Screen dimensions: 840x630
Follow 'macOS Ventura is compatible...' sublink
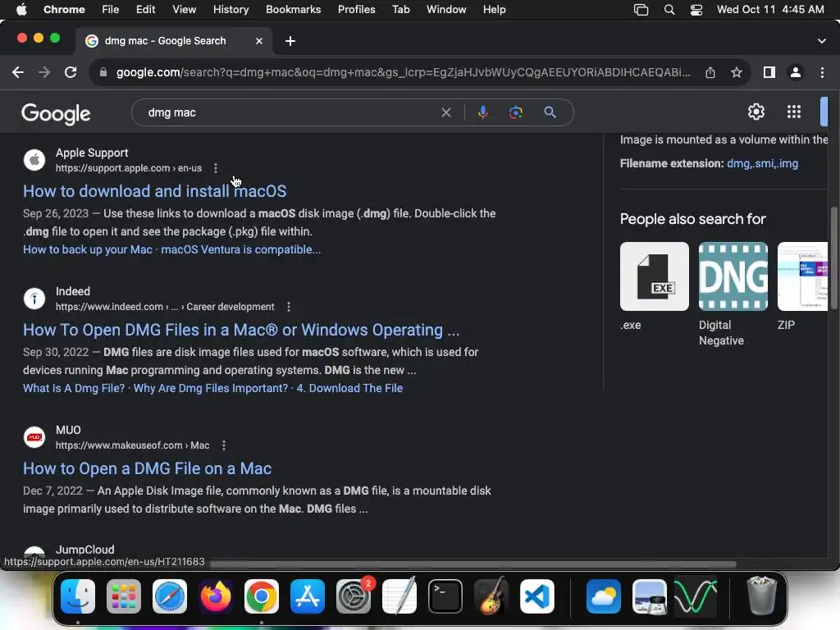(x=240, y=249)
